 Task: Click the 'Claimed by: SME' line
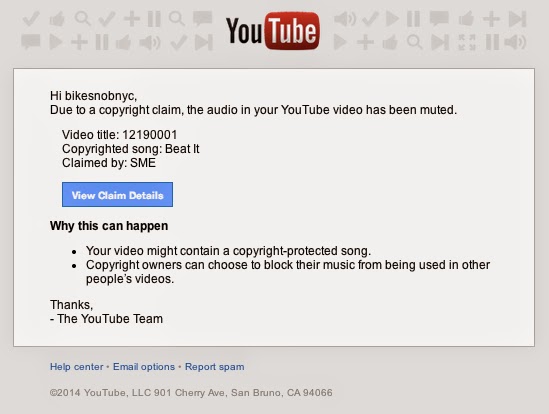click(x=109, y=163)
